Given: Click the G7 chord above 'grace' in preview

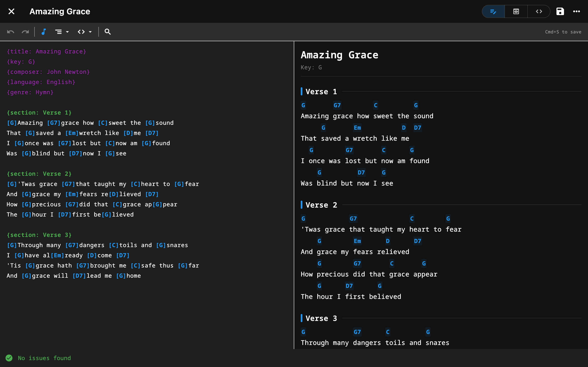Looking at the screenshot, I should [337, 105].
